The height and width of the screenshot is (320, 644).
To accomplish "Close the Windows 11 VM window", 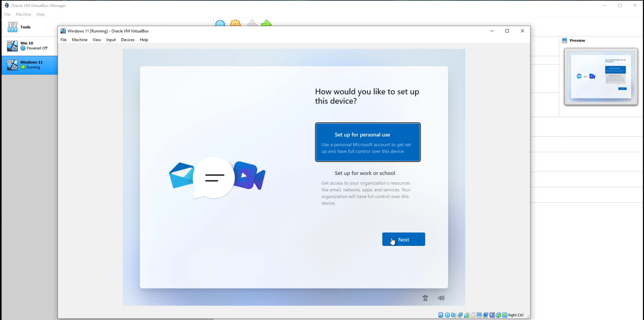I will click(522, 31).
